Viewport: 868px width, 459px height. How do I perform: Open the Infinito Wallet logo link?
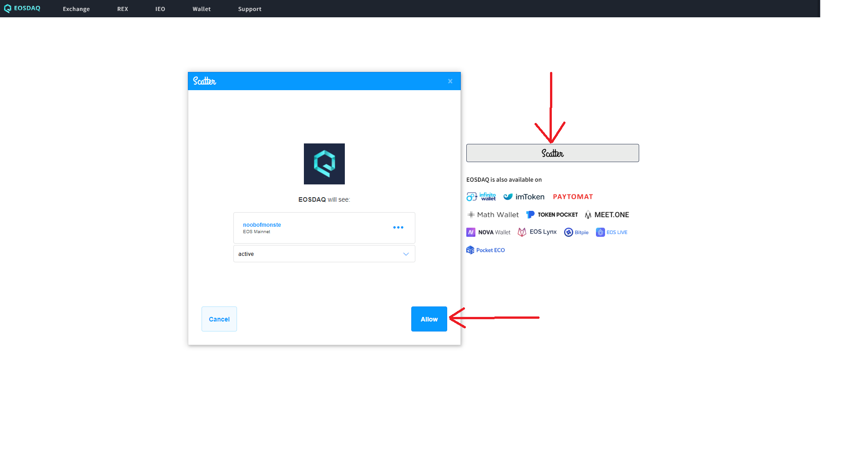coord(481,197)
